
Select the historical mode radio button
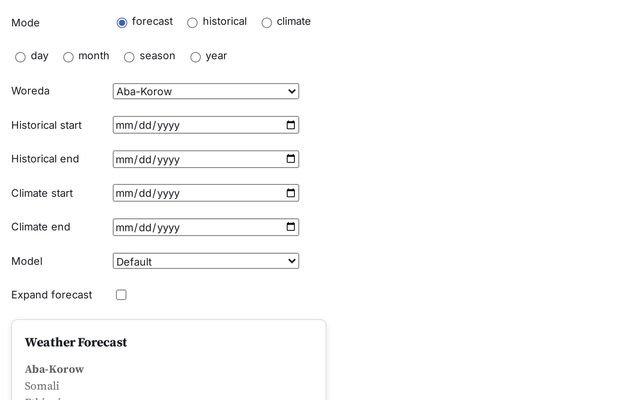[193, 22]
